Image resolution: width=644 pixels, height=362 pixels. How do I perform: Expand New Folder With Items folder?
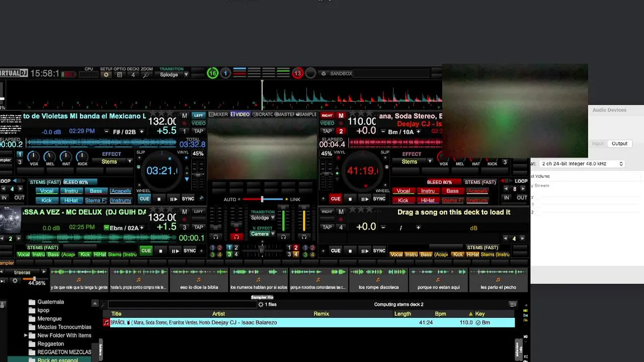(26, 335)
